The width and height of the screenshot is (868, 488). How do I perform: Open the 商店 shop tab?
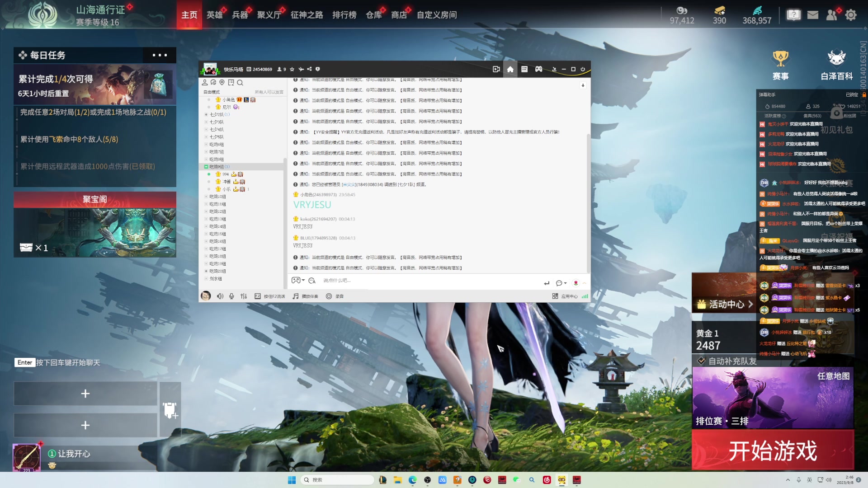(x=399, y=15)
